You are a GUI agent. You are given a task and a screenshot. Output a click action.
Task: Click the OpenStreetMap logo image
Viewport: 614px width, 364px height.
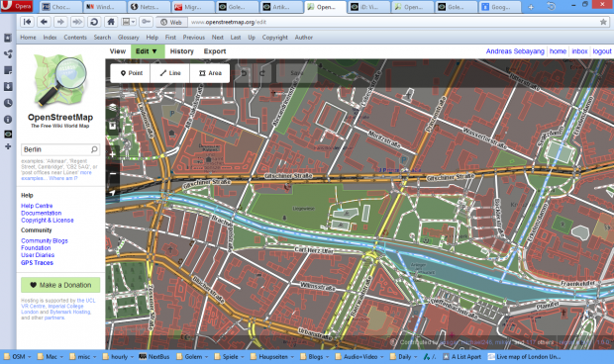60,80
